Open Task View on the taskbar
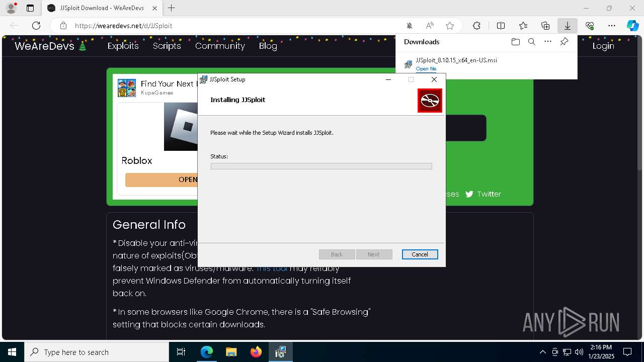 click(x=181, y=352)
